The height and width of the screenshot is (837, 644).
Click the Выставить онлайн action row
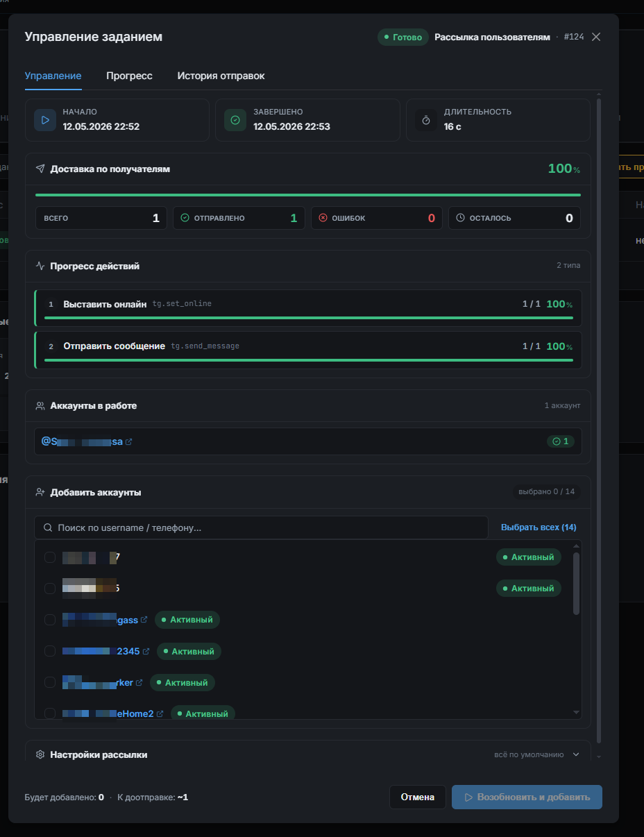(308, 308)
